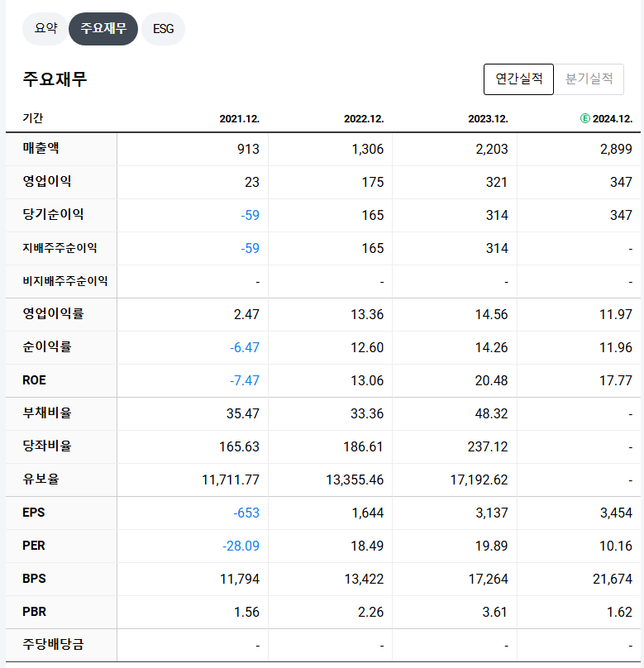
Task: Click PER value -28.09
Action: (241, 546)
